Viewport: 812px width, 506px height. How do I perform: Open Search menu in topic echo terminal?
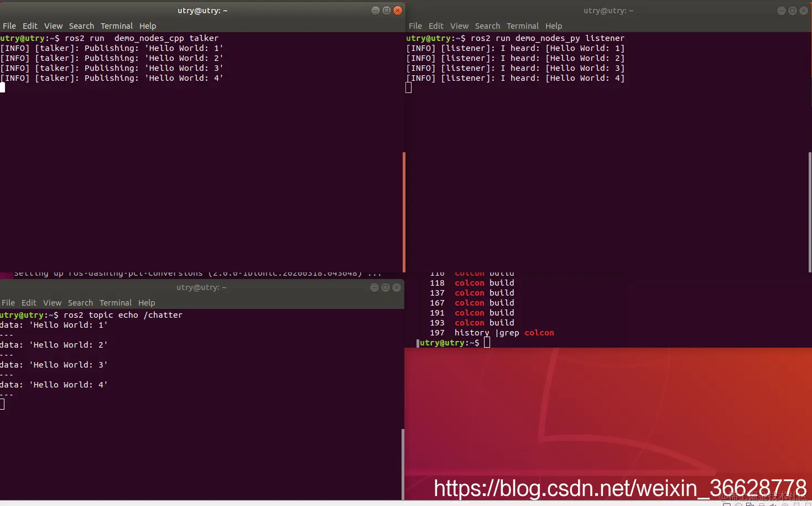coord(80,303)
